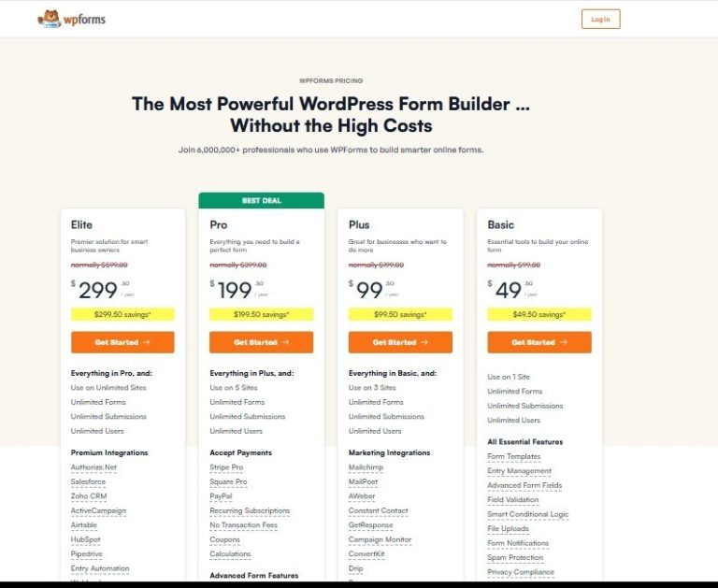Open the Authorize.Net feature link
This screenshot has height=588, width=718.
click(93, 467)
